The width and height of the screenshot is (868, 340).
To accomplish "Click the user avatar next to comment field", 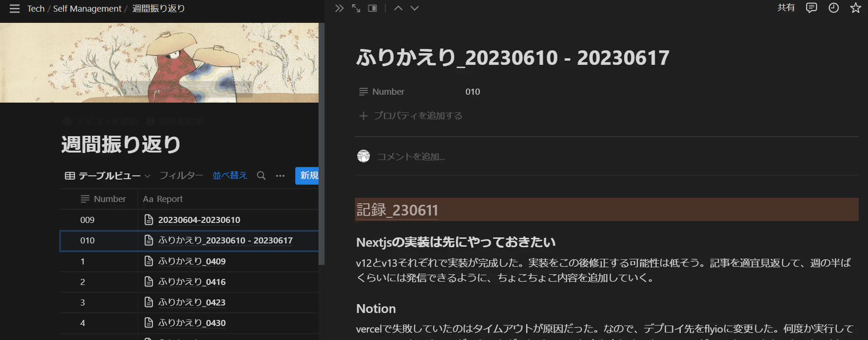I will [x=364, y=156].
